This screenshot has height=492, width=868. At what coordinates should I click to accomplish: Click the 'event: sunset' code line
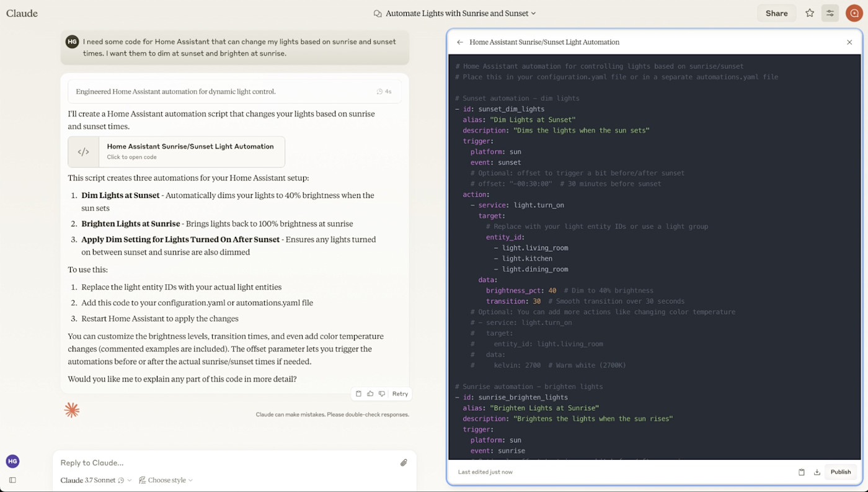(x=495, y=163)
